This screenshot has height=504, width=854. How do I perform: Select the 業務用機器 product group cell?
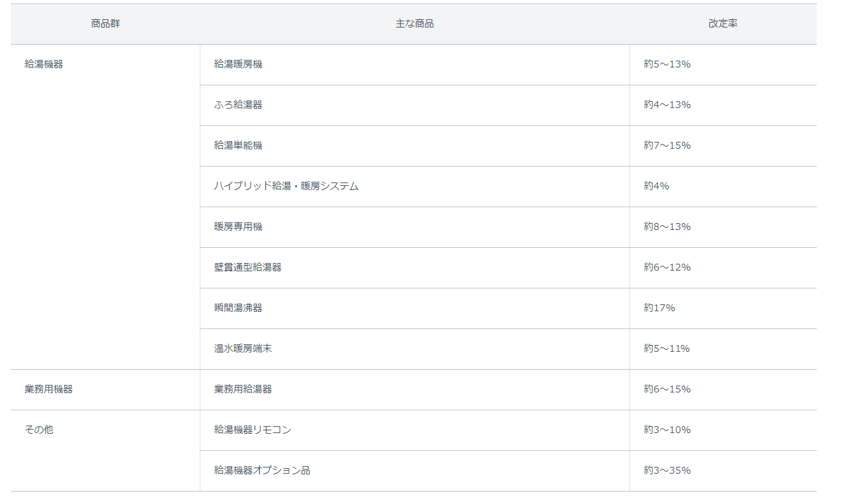[x=49, y=389]
